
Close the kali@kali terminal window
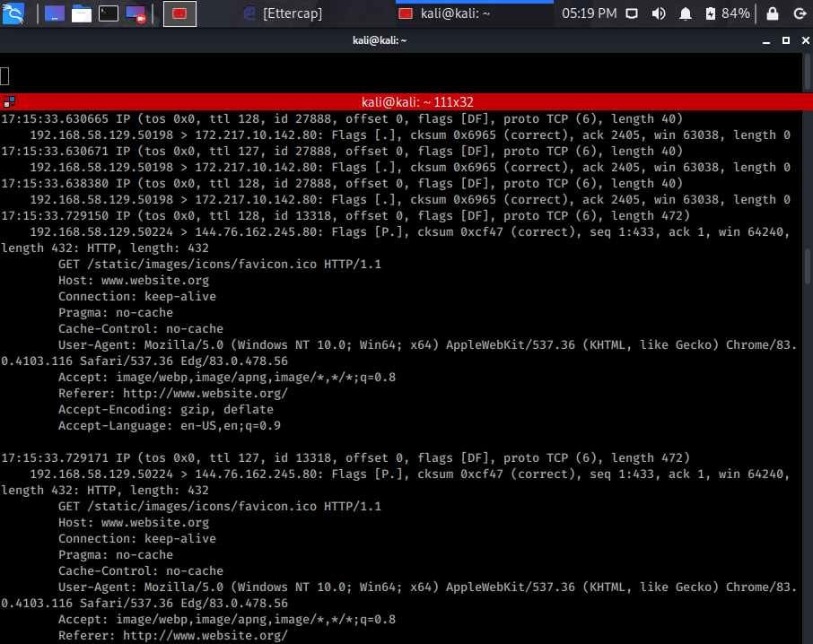(x=805, y=40)
